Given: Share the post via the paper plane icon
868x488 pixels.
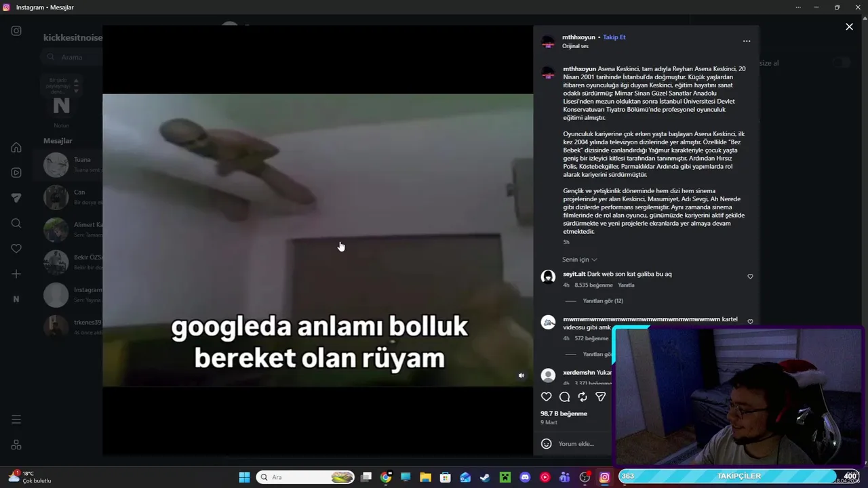Looking at the screenshot, I should click(600, 397).
